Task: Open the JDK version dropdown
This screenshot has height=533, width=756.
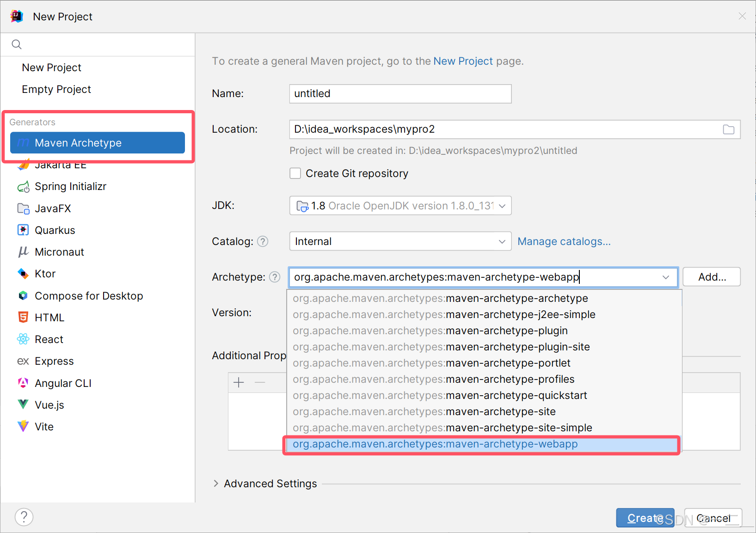Action: coord(400,206)
